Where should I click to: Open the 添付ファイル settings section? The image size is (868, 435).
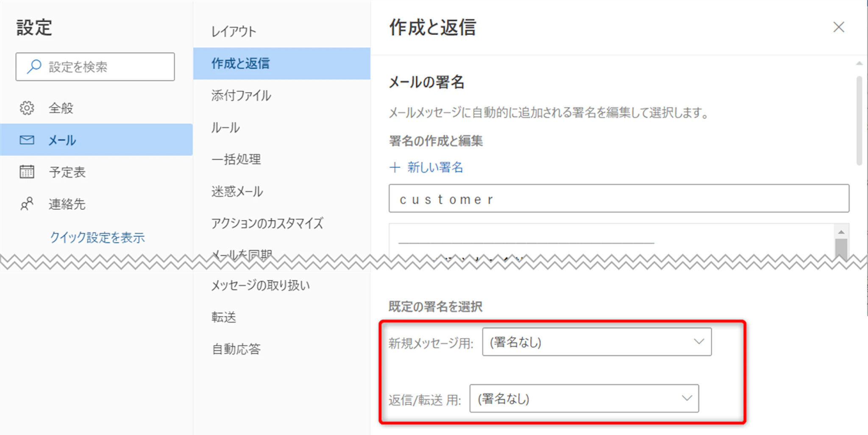tap(241, 96)
